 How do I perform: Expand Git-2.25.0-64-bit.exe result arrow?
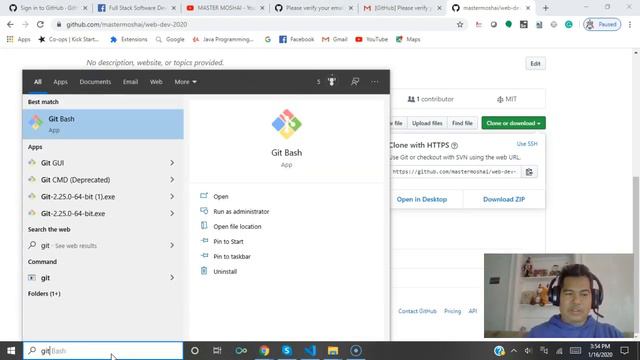pyautogui.click(x=172, y=213)
